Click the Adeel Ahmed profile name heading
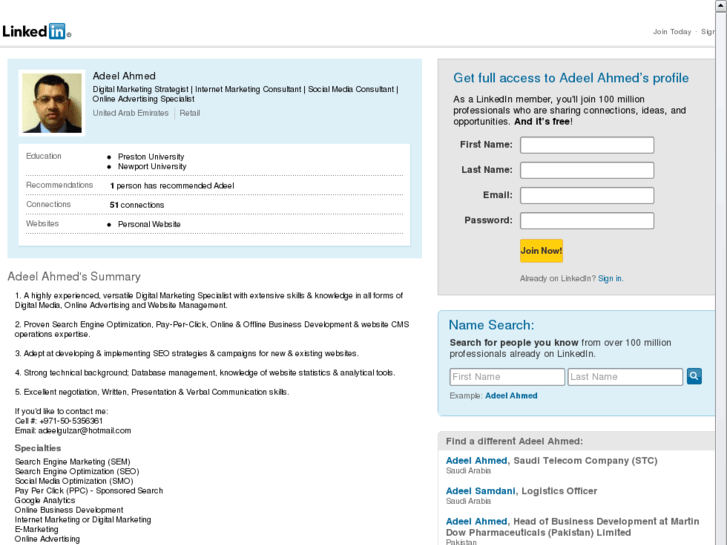The width and height of the screenshot is (727, 545). pos(124,76)
